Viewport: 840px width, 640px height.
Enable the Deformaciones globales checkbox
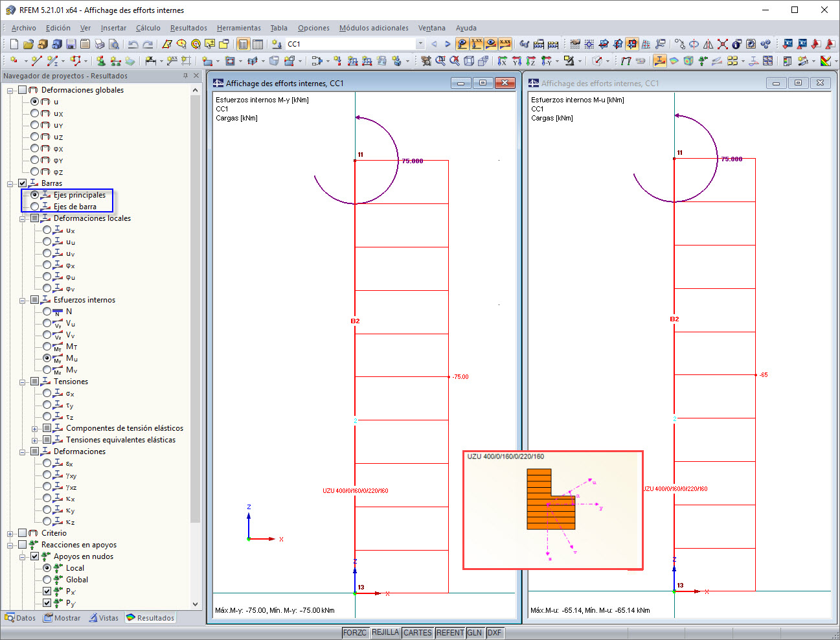[23, 90]
